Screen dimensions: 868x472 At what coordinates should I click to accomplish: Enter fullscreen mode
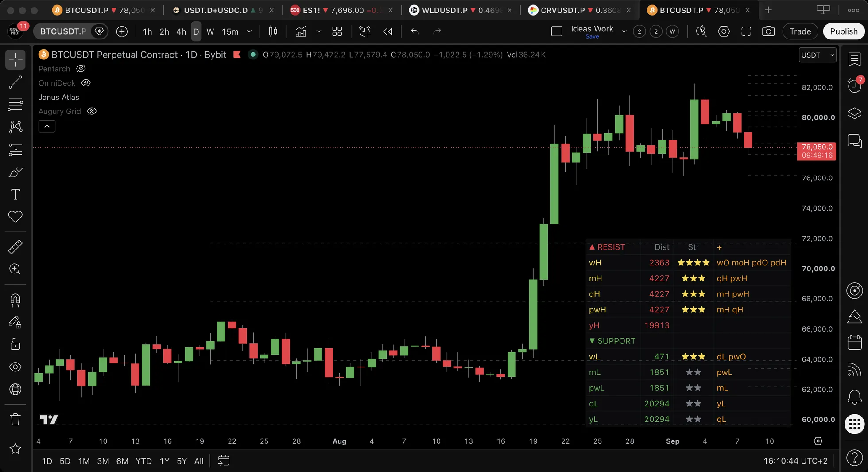coord(746,31)
